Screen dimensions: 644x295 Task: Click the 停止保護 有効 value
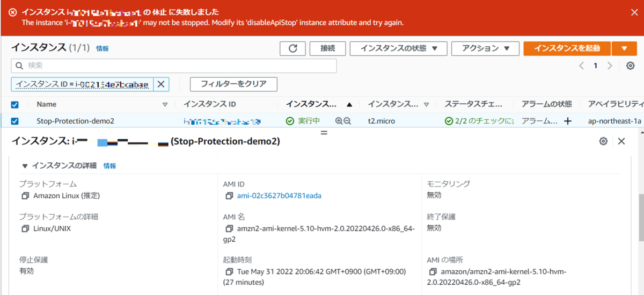tap(26, 271)
